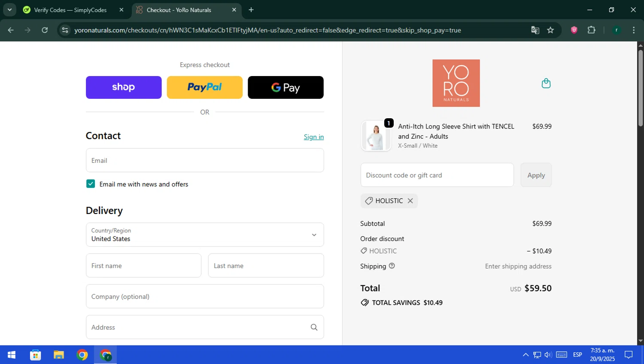Select Google Pay express checkout

(286, 87)
